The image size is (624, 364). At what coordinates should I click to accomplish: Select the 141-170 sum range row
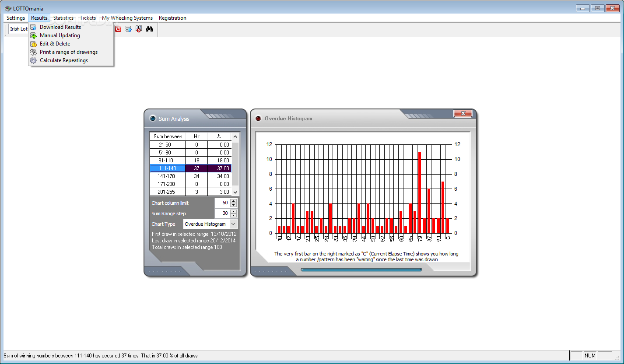point(190,176)
